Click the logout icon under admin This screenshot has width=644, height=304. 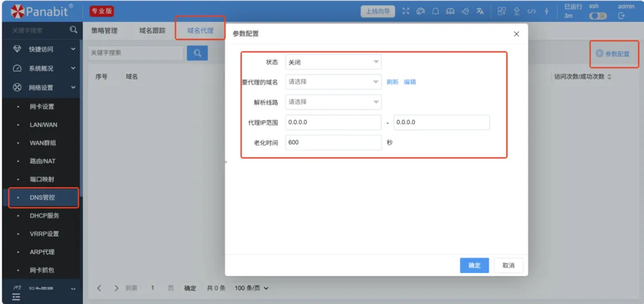pyautogui.click(x=621, y=16)
